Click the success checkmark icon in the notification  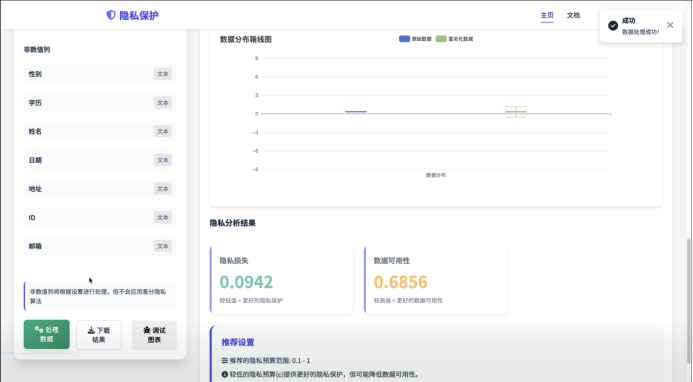click(x=613, y=26)
